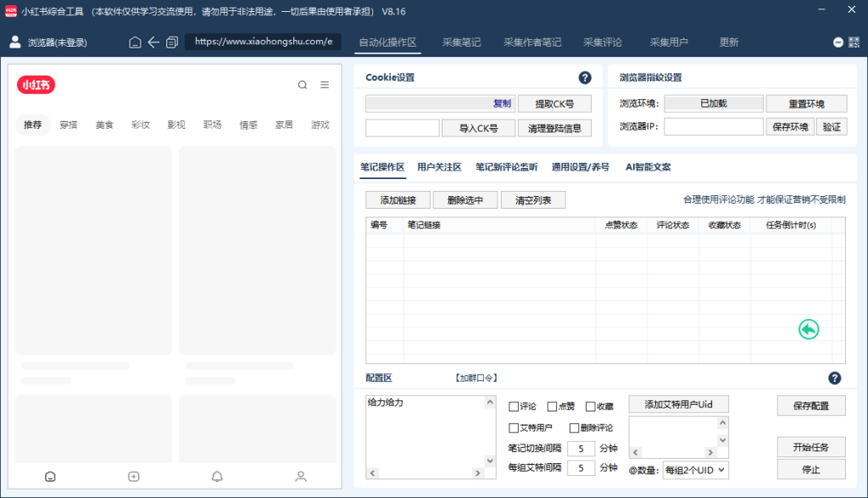This screenshot has width=868, height=498.
Task: Click the 验证 button
Action: coord(832,127)
